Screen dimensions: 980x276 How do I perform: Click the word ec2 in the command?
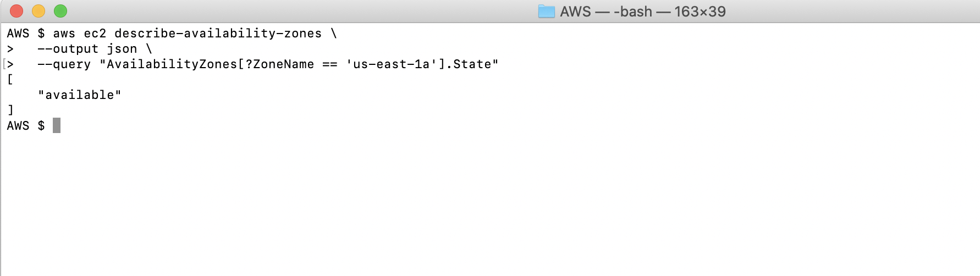95,34
